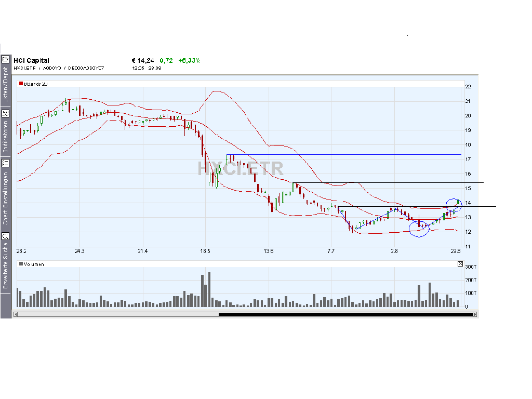This screenshot has width=532, height=399.
Task: Click the red BBands 20 legend swatch
Action: (x=21, y=84)
